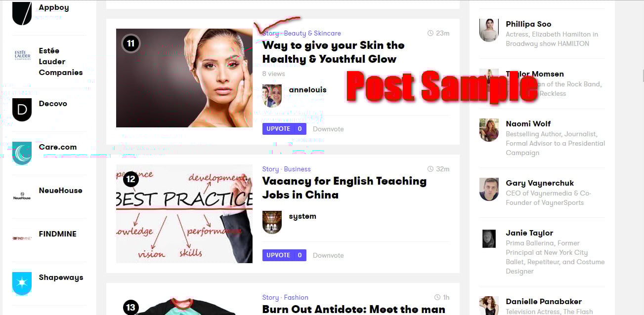
Task: Open the Beauty & Skincare category link
Action: pos(312,33)
